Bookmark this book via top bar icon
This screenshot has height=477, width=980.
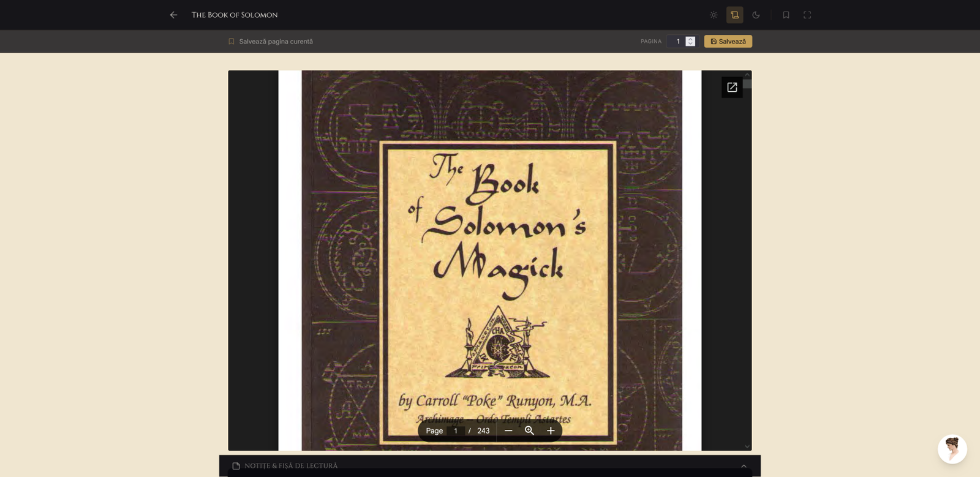pyautogui.click(x=786, y=15)
